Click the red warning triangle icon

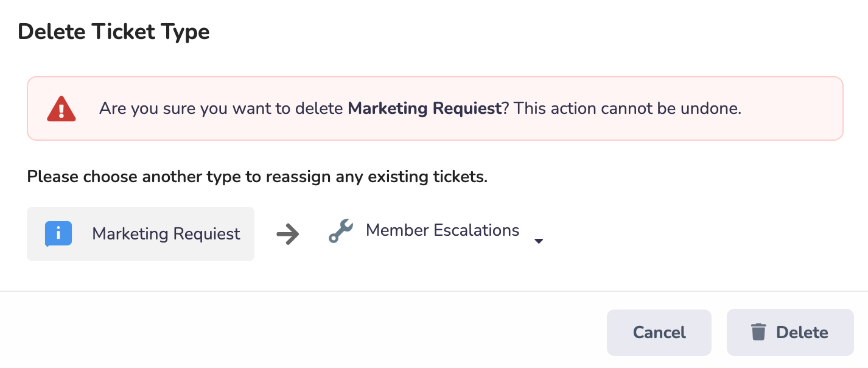coord(61,109)
